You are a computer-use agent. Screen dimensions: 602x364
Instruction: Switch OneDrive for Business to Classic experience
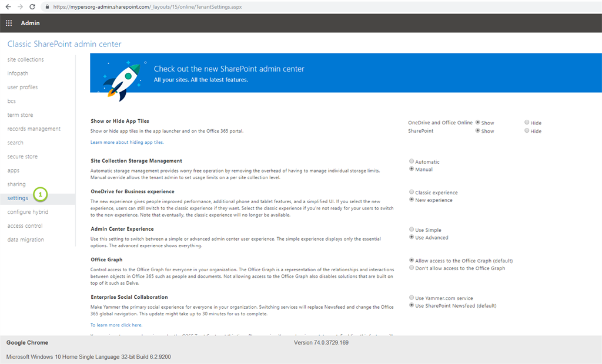pyautogui.click(x=412, y=192)
